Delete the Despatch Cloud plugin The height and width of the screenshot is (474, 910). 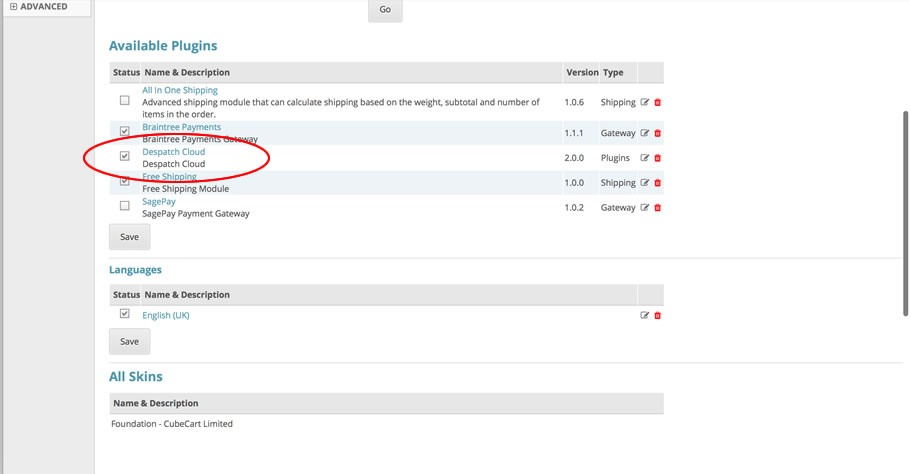tap(658, 158)
